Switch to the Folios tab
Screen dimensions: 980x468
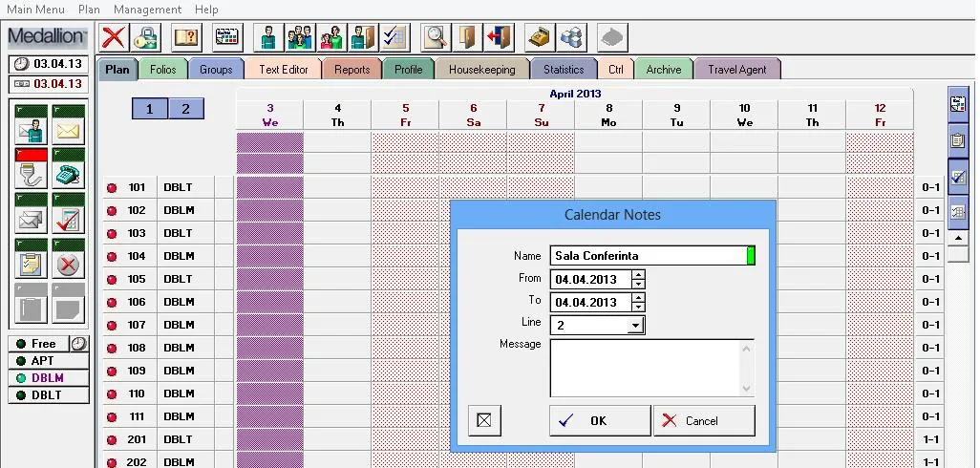click(163, 70)
